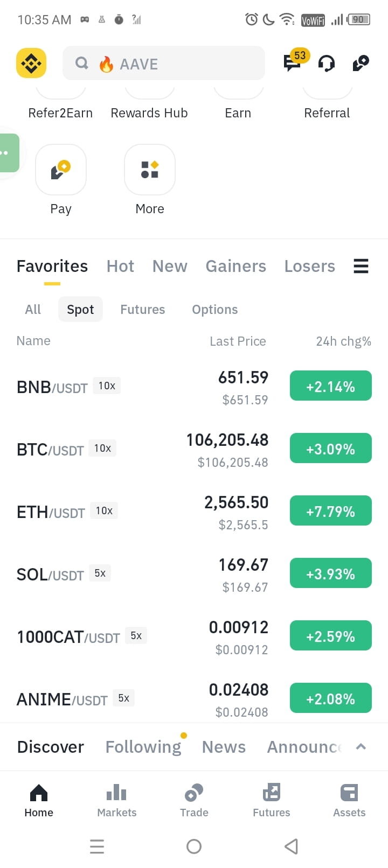This screenshot has height=868, width=388.
Task: Open the Pay shortcut
Action: tap(61, 180)
